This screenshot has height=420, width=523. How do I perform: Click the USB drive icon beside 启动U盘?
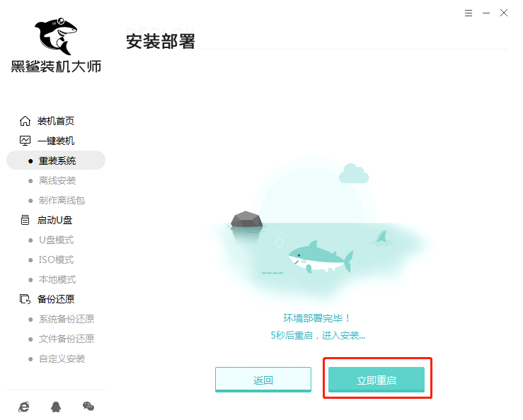pyautogui.click(x=25, y=220)
